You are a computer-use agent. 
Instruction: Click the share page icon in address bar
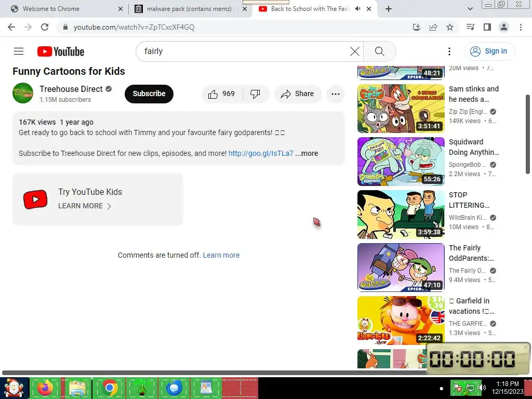[433, 27]
